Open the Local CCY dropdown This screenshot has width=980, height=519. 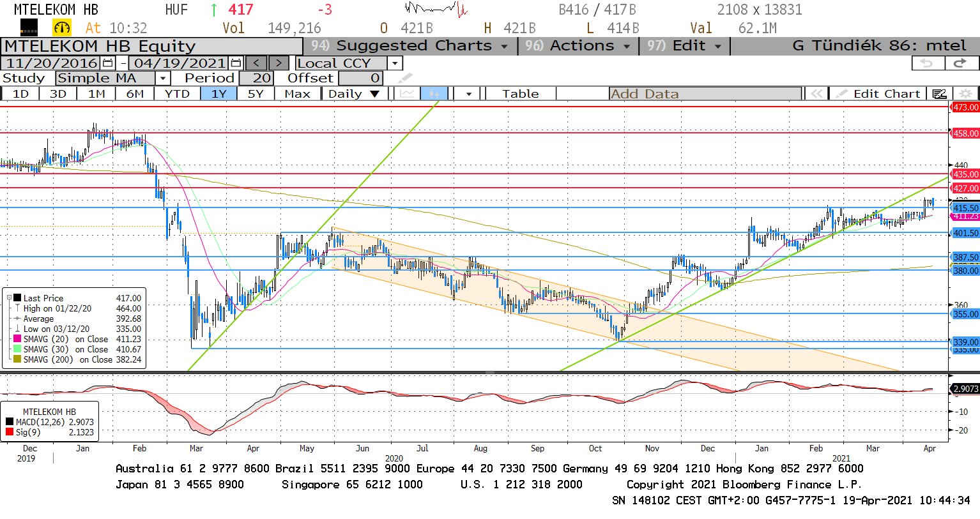(x=395, y=63)
